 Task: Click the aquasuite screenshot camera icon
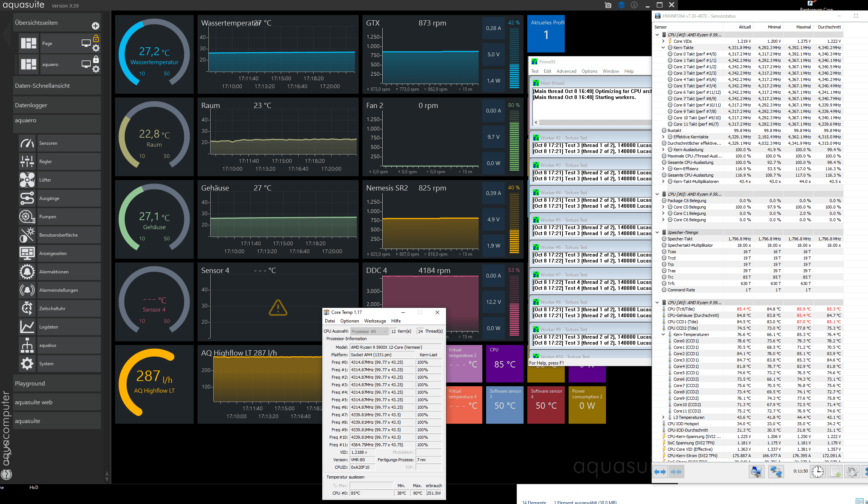pyautogui.click(x=608, y=5)
